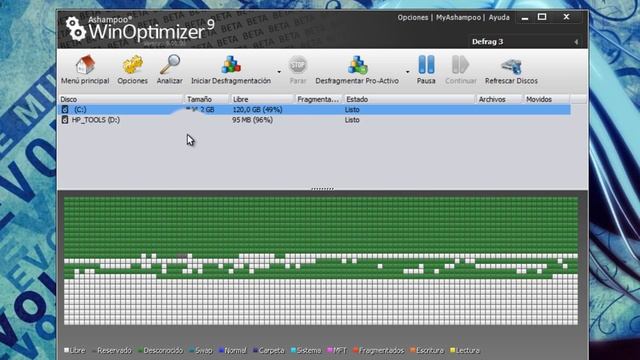Viewport: 640px width, 360px height.
Task: Expand Iniciar Desfragmentación dropdown arrow
Action: (x=279, y=72)
